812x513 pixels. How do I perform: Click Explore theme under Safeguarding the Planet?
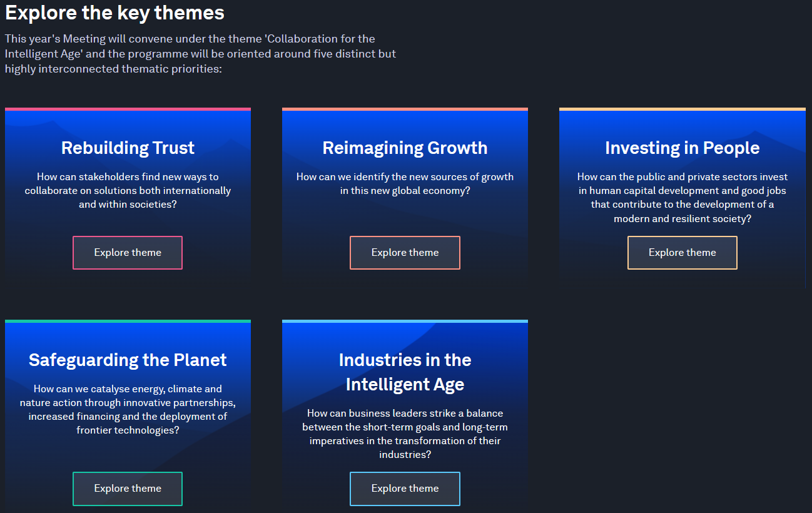(x=128, y=489)
